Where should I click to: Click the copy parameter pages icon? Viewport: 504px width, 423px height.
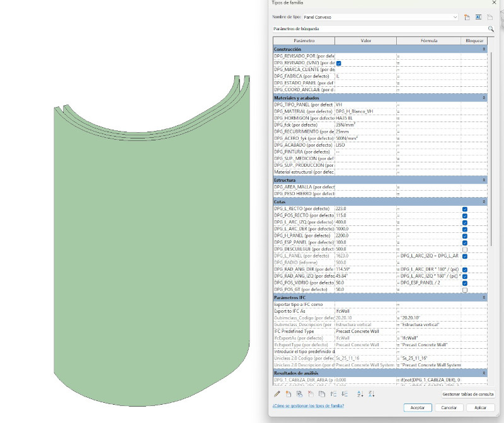coord(322,394)
